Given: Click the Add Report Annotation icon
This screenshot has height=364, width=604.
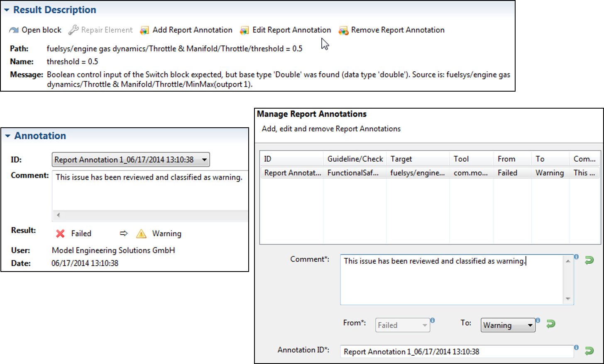Looking at the screenshot, I should tap(144, 30).
